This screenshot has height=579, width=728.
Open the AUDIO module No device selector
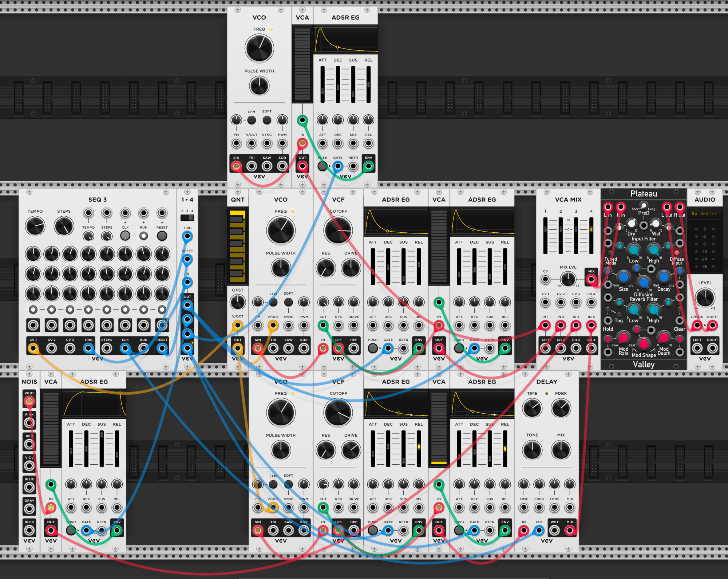[704, 214]
